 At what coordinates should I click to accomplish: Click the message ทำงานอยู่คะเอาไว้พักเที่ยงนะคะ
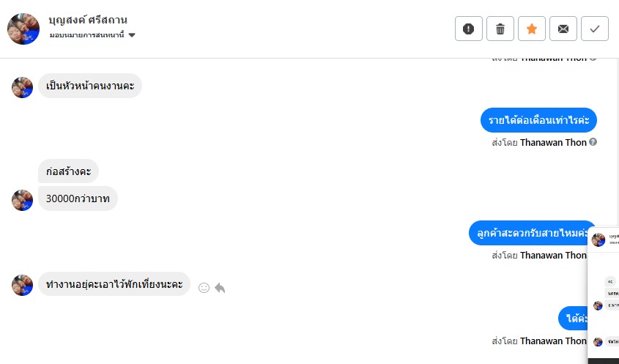point(114,284)
